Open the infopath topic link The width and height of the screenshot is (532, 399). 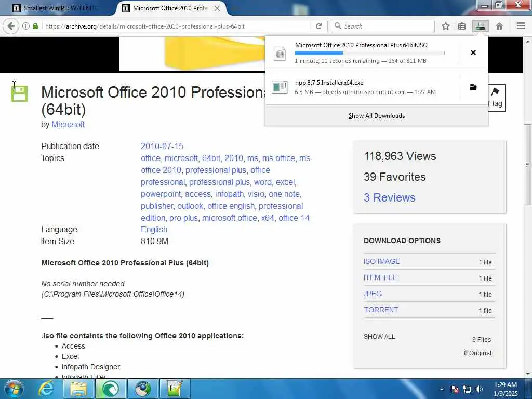click(x=229, y=194)
